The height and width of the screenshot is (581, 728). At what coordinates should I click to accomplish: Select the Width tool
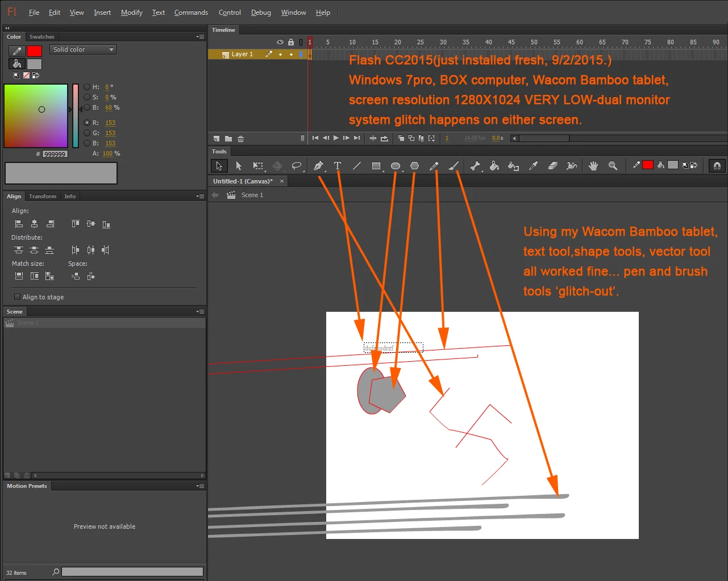[x=572, y=166]
